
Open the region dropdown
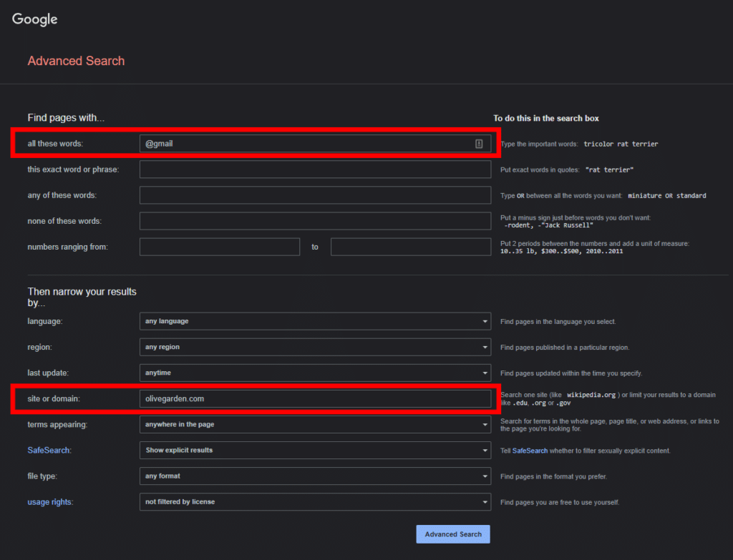pos(315,347)
